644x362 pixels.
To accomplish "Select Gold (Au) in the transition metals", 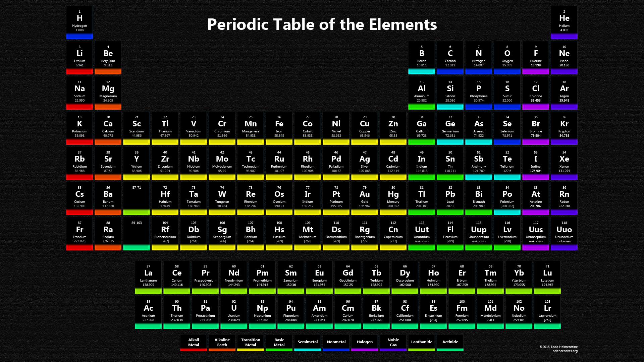I will [365, 198].
